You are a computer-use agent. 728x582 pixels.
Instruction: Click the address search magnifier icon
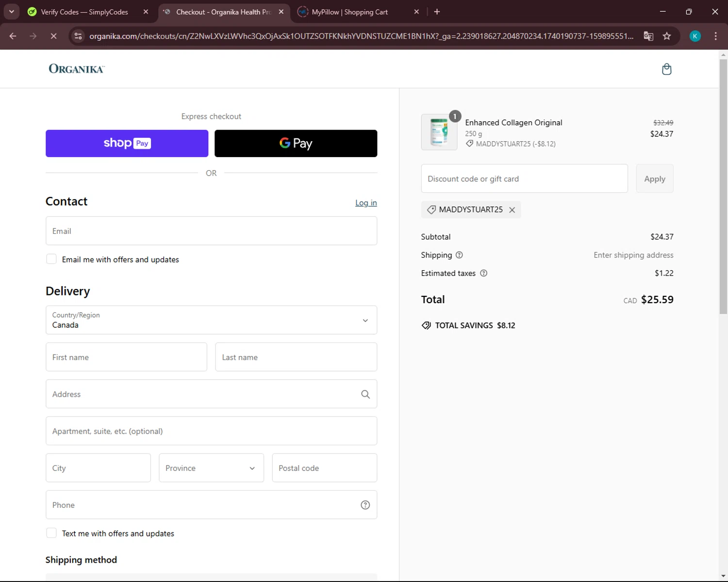365,394
